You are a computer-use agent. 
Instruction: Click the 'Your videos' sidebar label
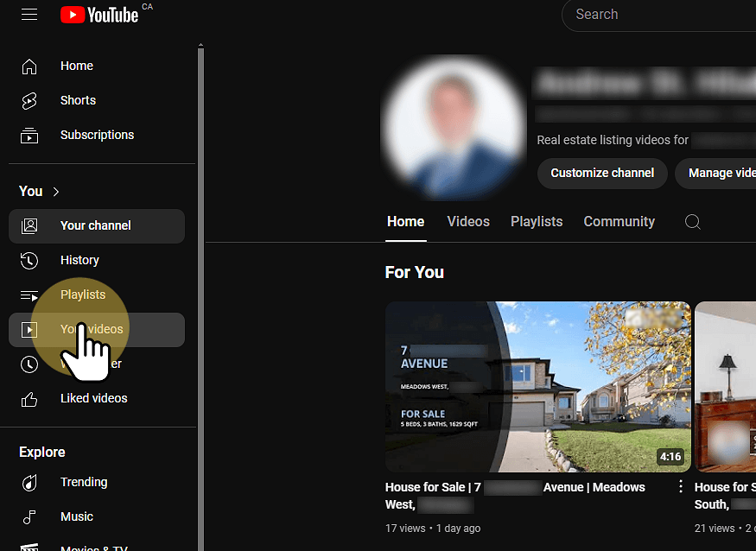tap(92, 330)
